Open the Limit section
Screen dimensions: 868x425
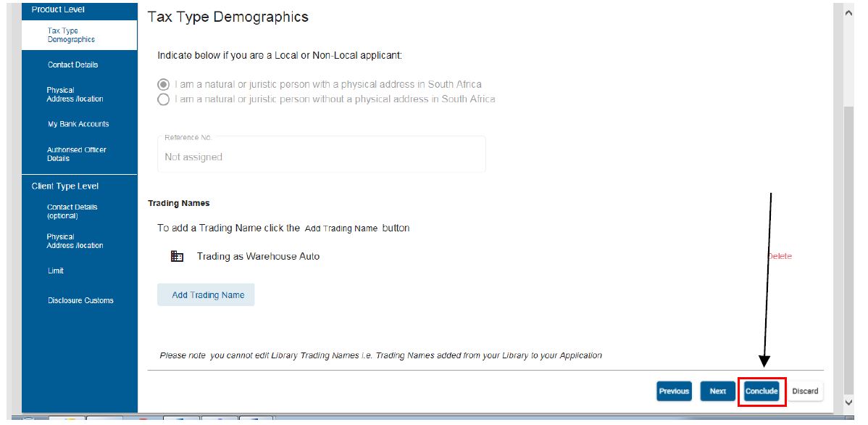tap(55, 271)
